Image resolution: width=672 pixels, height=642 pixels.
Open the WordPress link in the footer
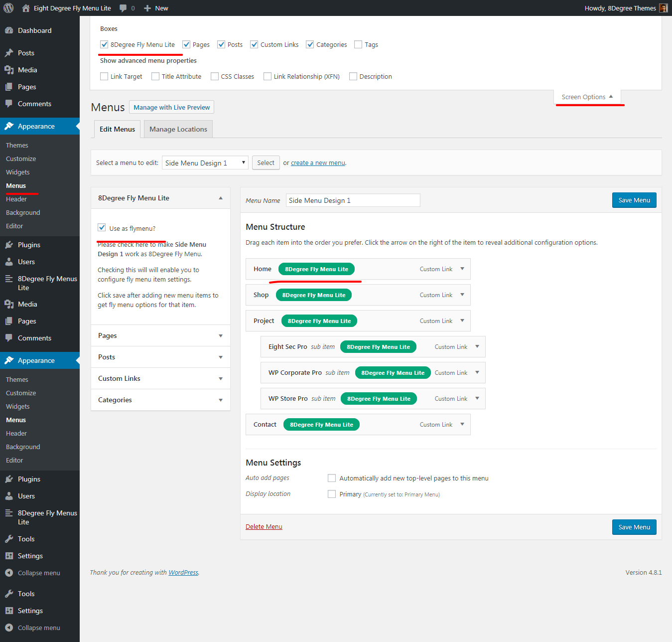tap(183, 572)
